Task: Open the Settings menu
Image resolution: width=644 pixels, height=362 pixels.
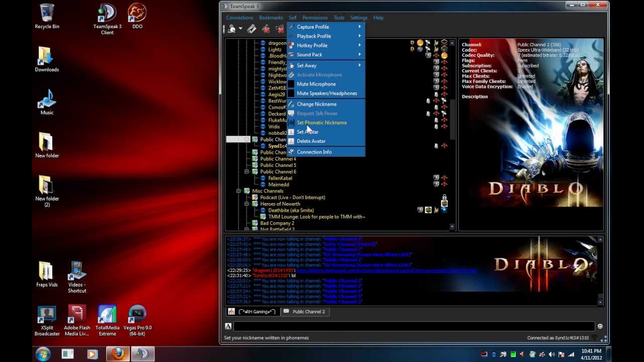Action: click(359, 18)
